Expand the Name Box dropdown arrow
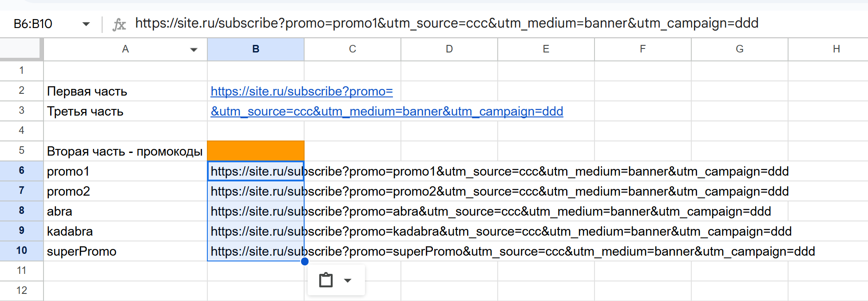 (x=86, y=24)
